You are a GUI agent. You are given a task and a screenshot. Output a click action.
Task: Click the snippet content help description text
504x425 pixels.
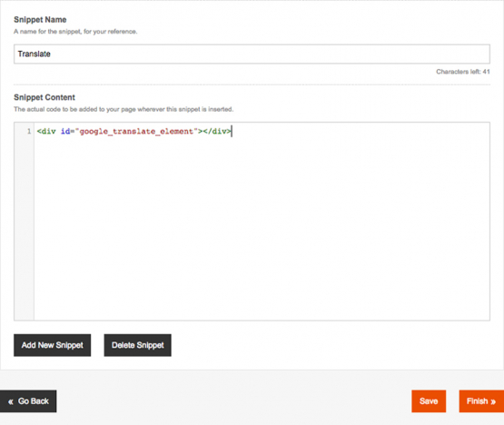(124, 109)
